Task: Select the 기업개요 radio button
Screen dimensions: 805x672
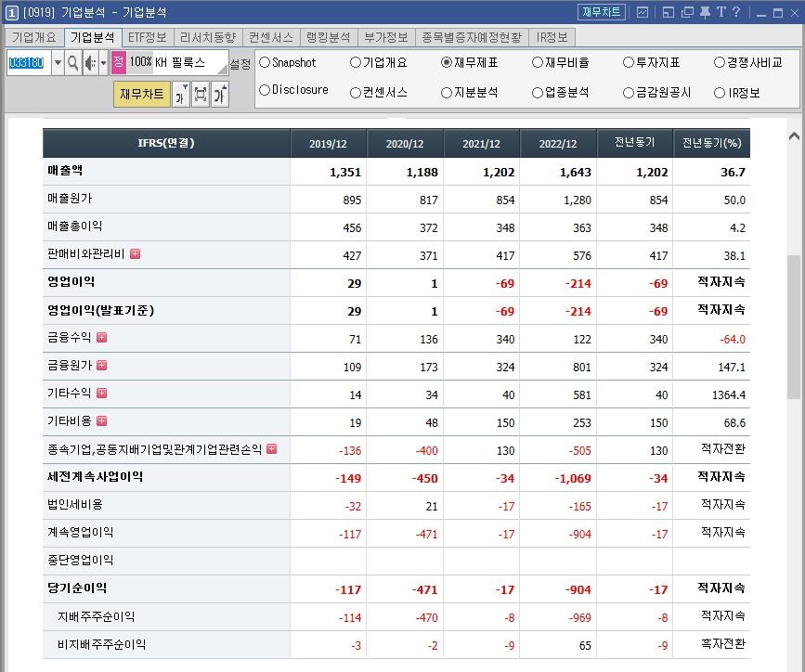Action: (x=356, y=62)
